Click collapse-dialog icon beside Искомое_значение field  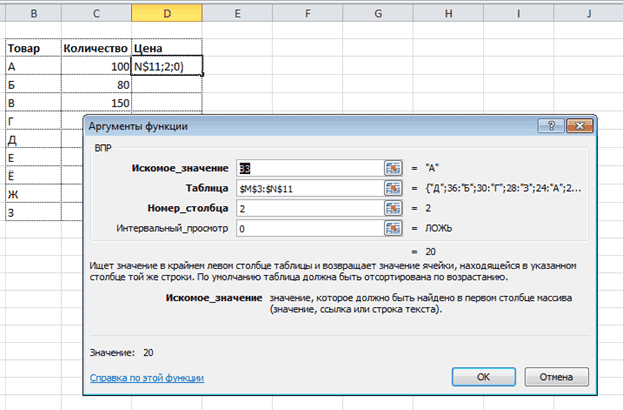pyautogui.click(x=393, y=167)
